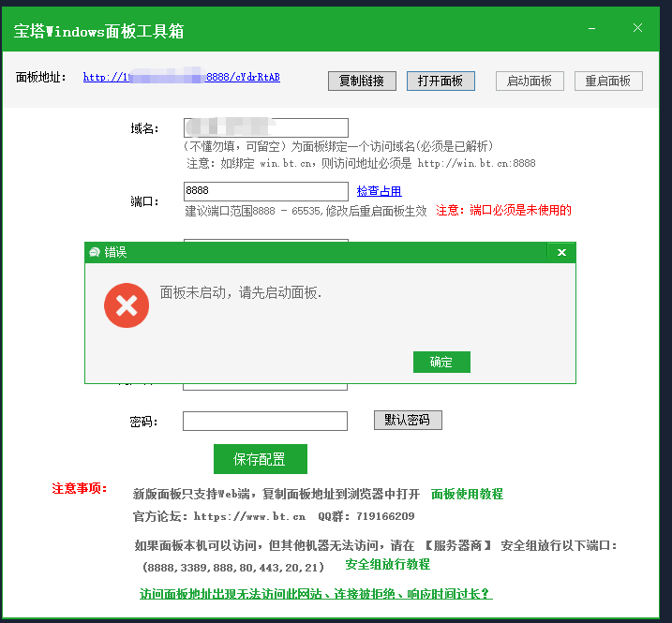This screenshot has height=623, width=672.
Task: Open the 安全组放行教程 link
Action: click(x=387, y=564)
